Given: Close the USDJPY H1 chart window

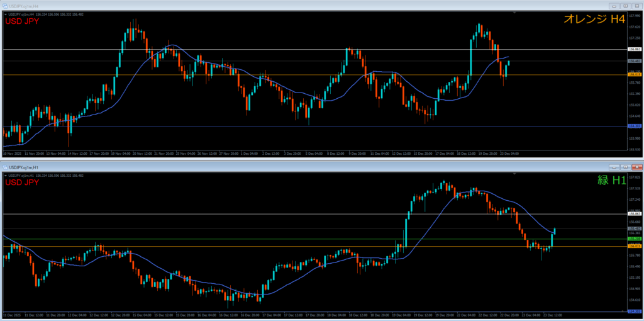Looking at the screenshot, I should 637,167.
